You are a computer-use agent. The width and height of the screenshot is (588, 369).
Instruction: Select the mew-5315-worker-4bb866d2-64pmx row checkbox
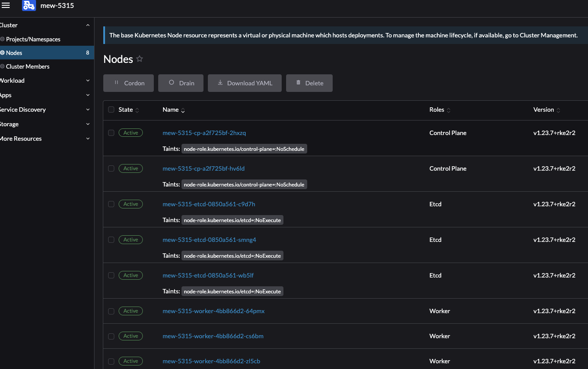111,311
